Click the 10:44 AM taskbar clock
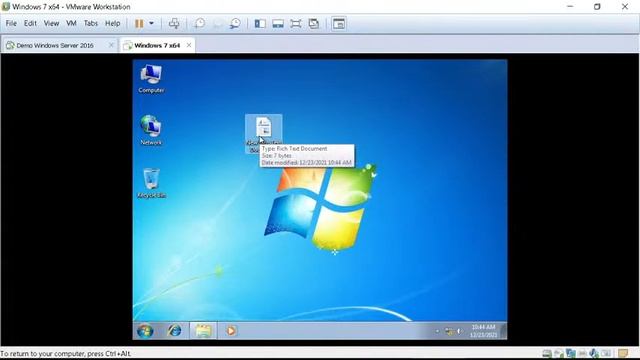Viewport: 640px width, 360px height. 483,331
